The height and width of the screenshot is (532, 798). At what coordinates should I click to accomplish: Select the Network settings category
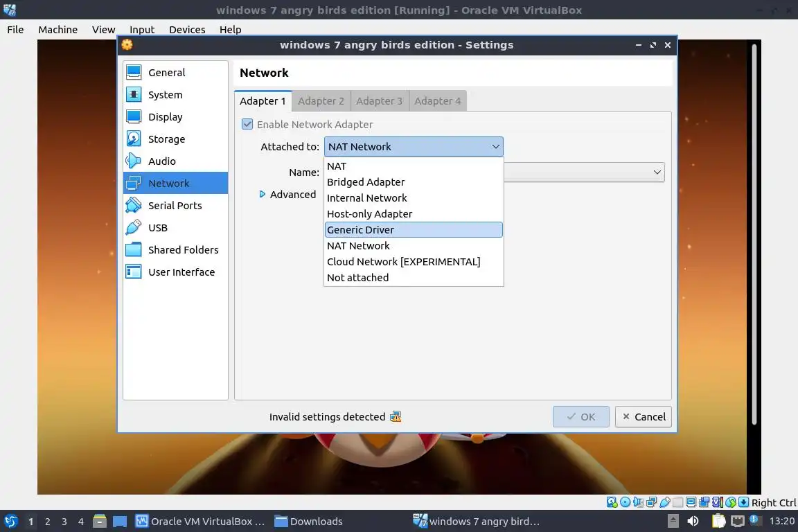[175, 184]
